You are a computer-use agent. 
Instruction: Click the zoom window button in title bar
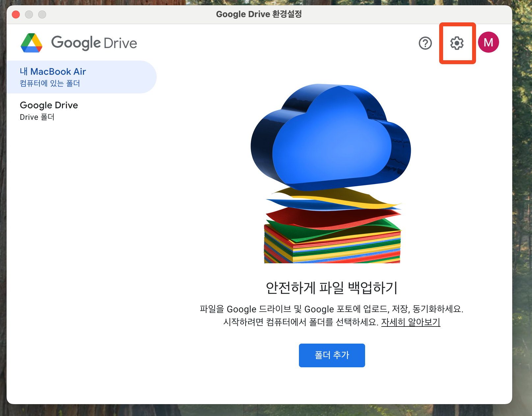[x=42, y=14]
